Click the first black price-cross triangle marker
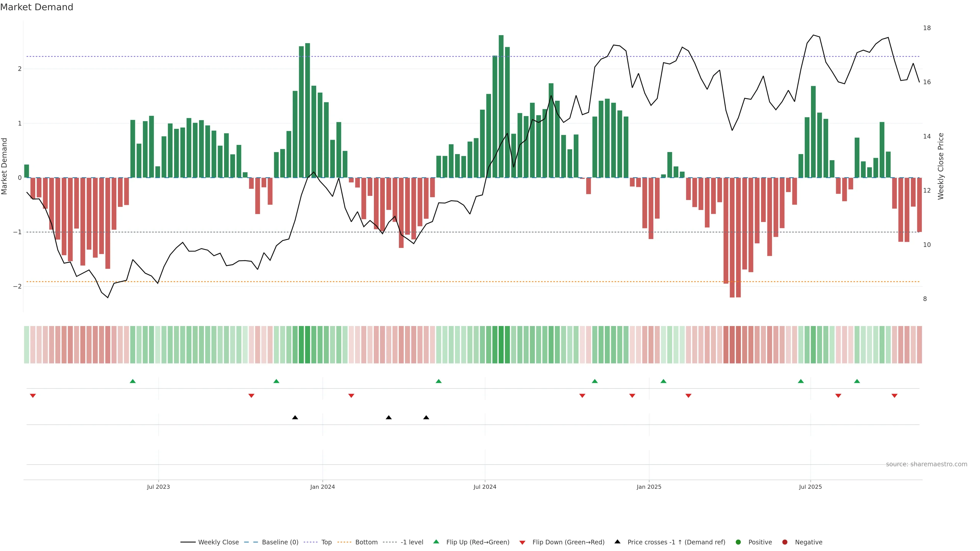This screenshot has height=551, width=980. point(295,418)
